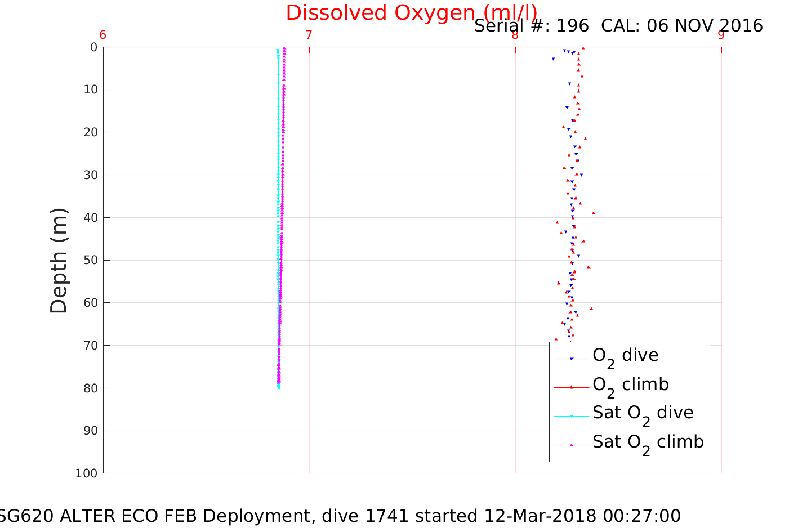Click the y-axis tick label 0
798x532 pixels.
(x=94, y=47)
